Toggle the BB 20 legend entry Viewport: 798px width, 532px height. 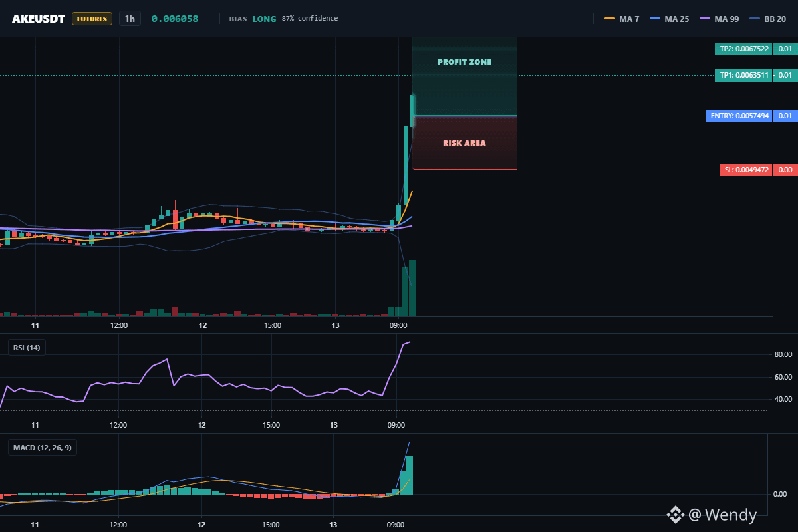[768, 19]
